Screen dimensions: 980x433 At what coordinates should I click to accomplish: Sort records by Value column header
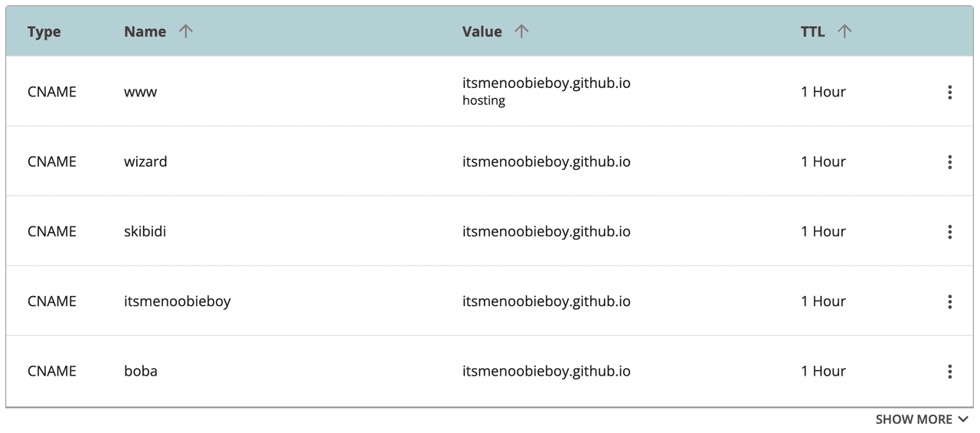(x=482, y=31)
